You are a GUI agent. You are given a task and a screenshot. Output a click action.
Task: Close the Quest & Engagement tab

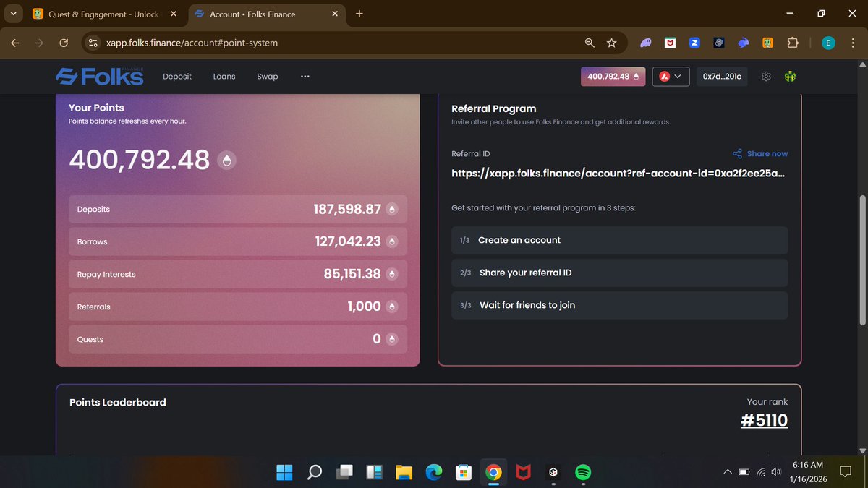(x=173, y=14)
